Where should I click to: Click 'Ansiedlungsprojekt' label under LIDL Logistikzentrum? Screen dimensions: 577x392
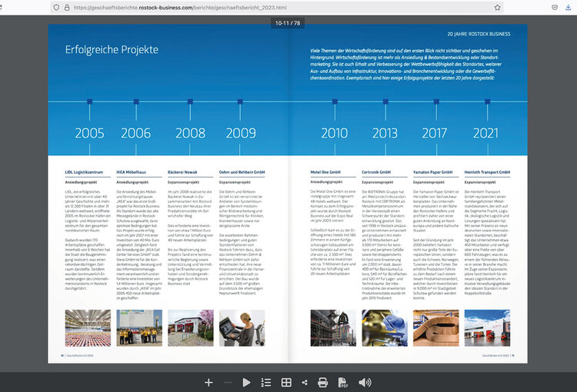tap(82, 182)
